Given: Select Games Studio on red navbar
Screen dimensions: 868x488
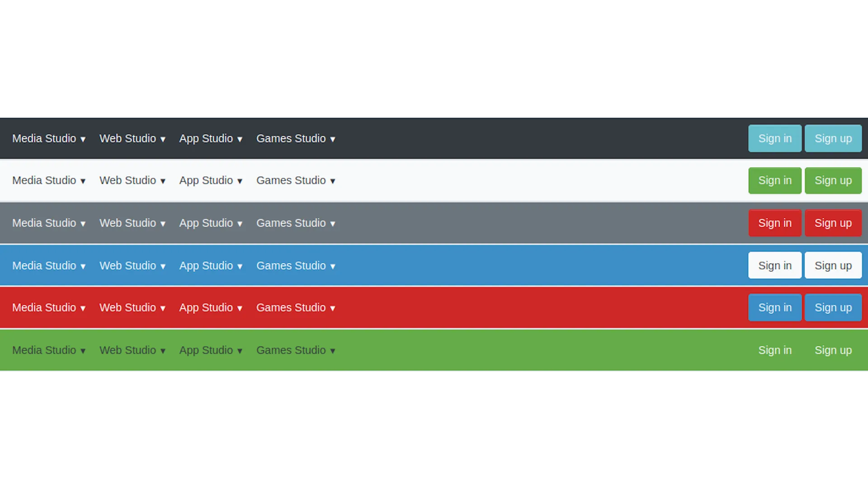Looking at the screenshot, I should click(x=296, y=307).
